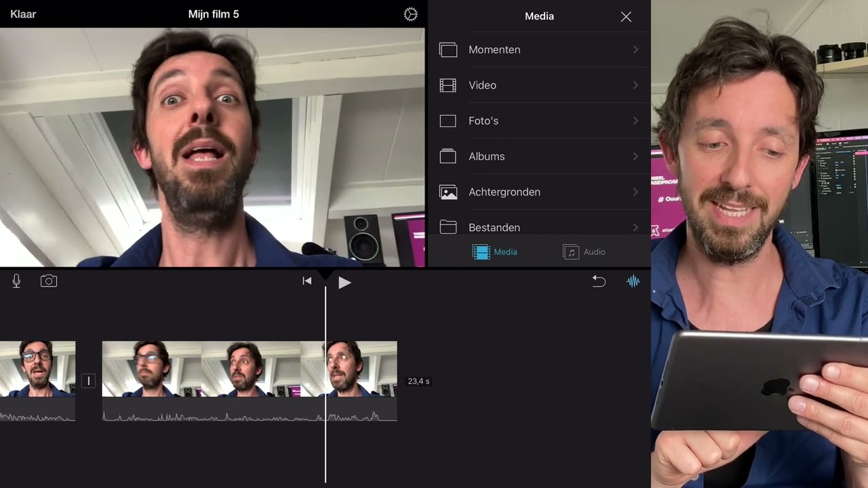The image size is (868, 488).
Task: Expand the Momenten row chevron
Action: 635,49
